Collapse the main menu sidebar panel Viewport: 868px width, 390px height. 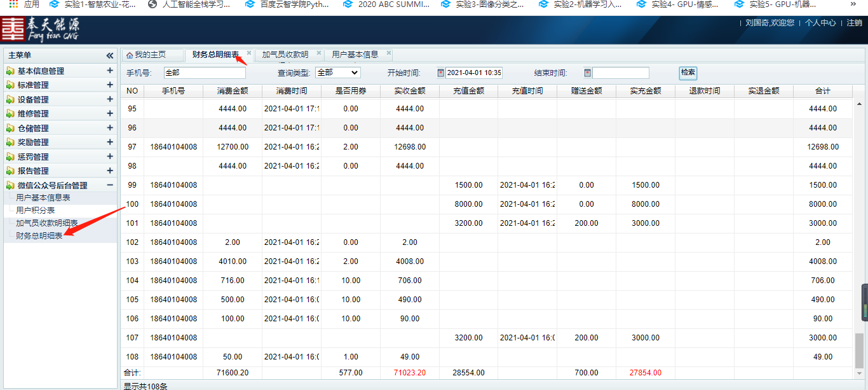(109, 55)
